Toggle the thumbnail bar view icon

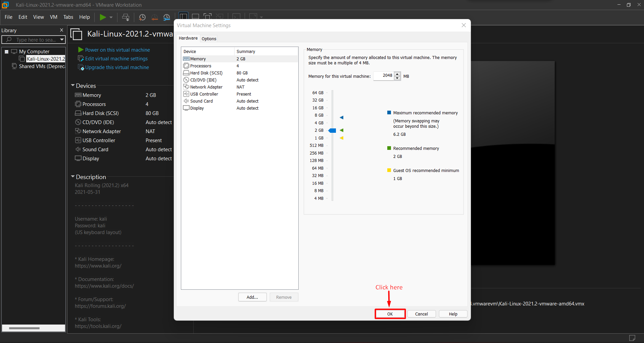tap(195, 16)
